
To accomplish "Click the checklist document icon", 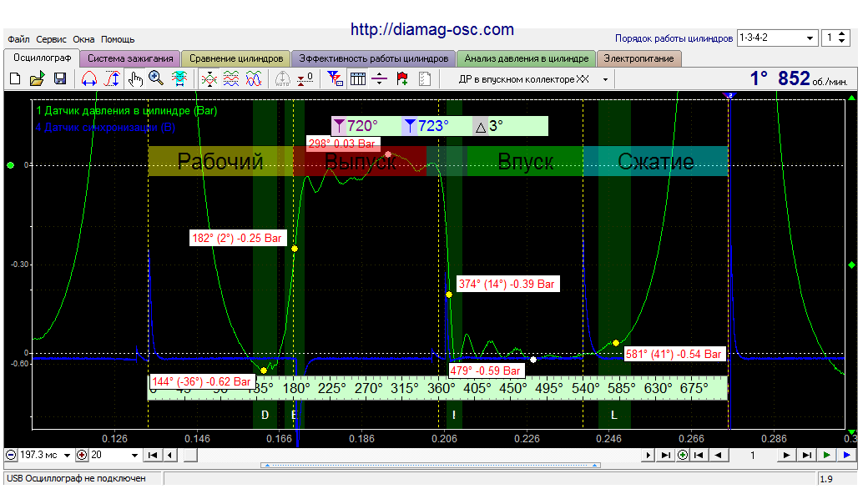I will pos(425,78).
